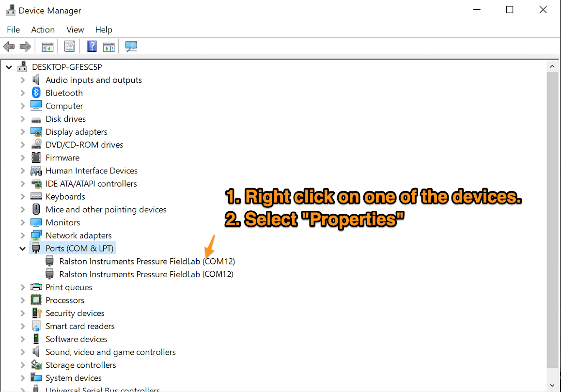Click the scrollbar down arrow
The image size is (561, 392).
pyautogui.click(x=552, y=385)
